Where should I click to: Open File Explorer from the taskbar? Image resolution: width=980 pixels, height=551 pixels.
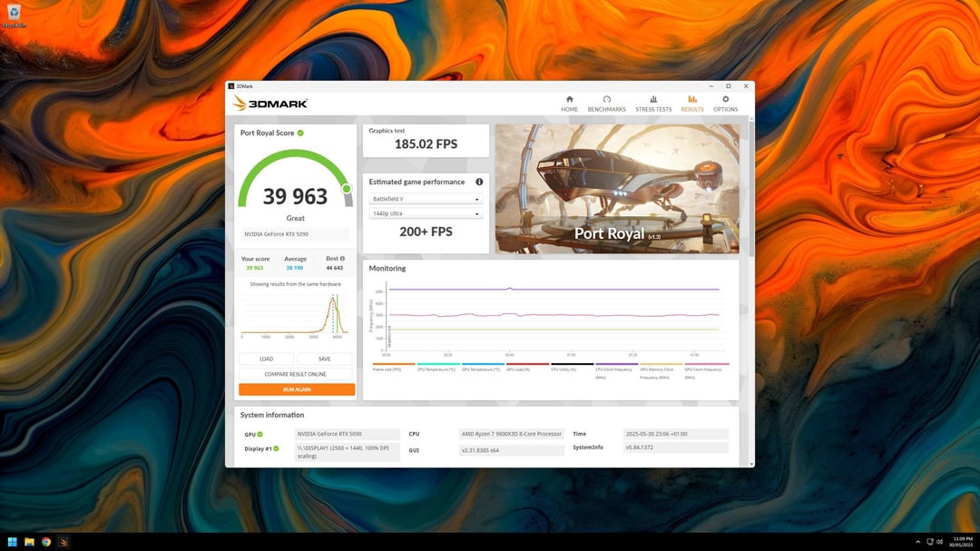click(x=29, y=542)
